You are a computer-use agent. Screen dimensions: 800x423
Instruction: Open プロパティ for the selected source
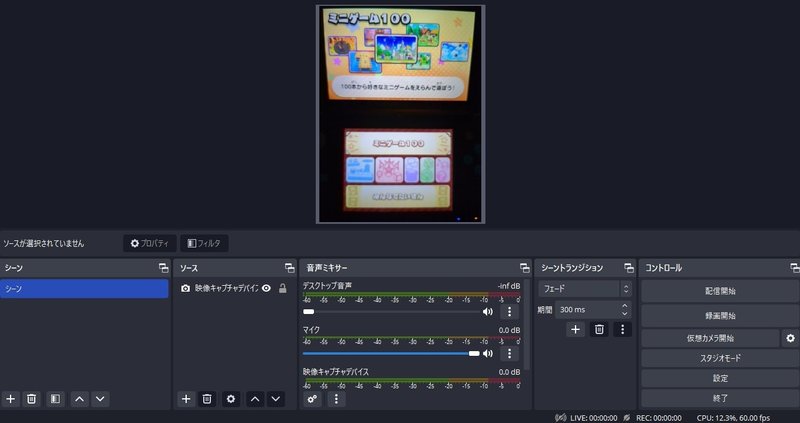(x=150, y=243)
